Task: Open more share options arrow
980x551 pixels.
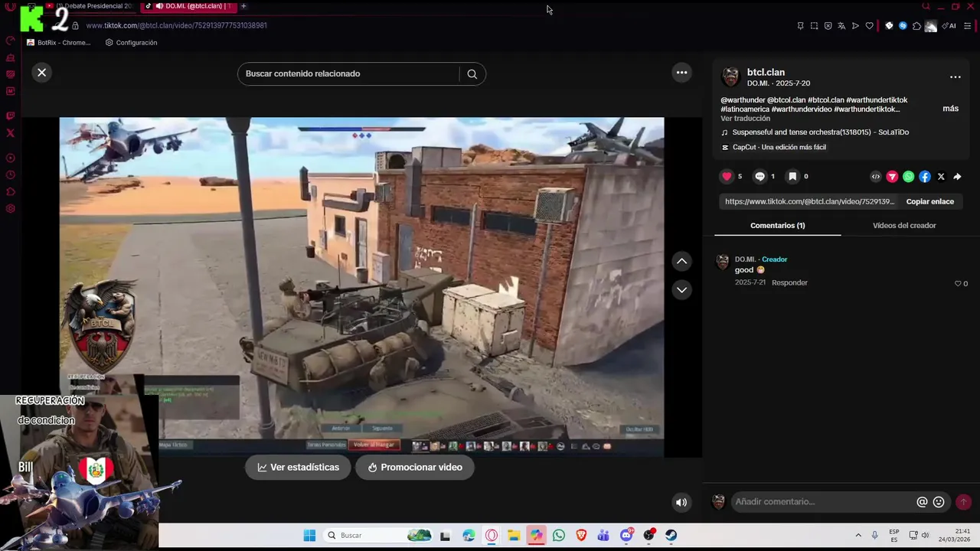Action: tap(957, 177)
